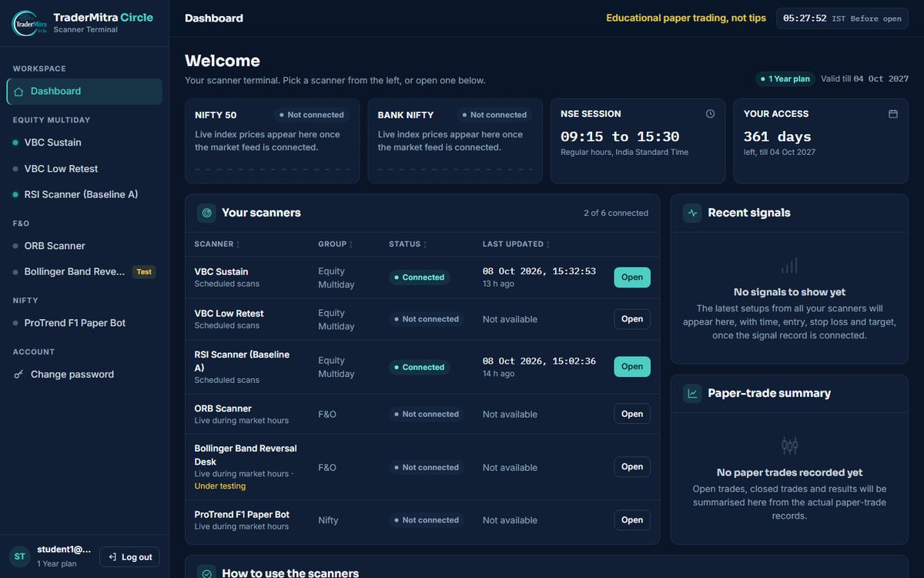This screenshot has width=924, height=578.
Task: Open RSI Scanner (Baseline A) sidebar entry
Action: (84, 195)
